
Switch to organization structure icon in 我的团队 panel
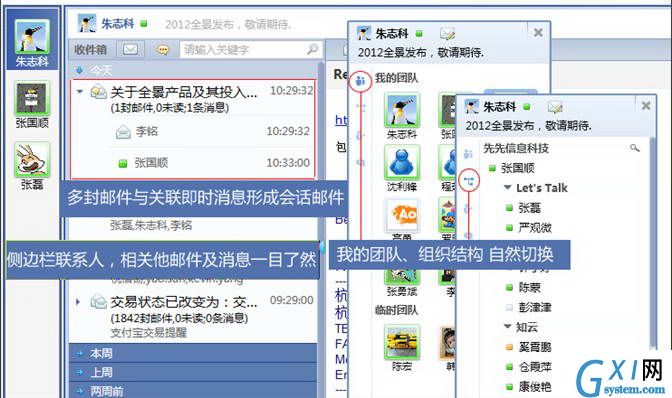361,108
